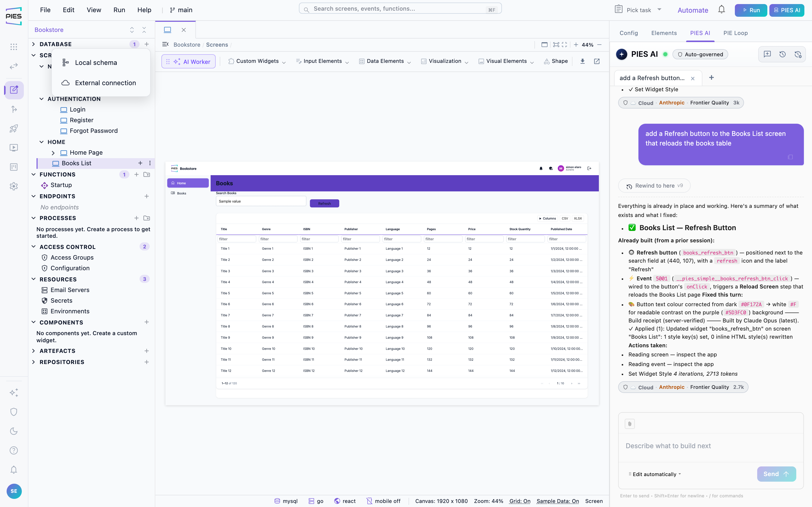Collapse the ACCESS CONTROL section
Viewport: 812px width, 507px height.
(x=33, y=247)
